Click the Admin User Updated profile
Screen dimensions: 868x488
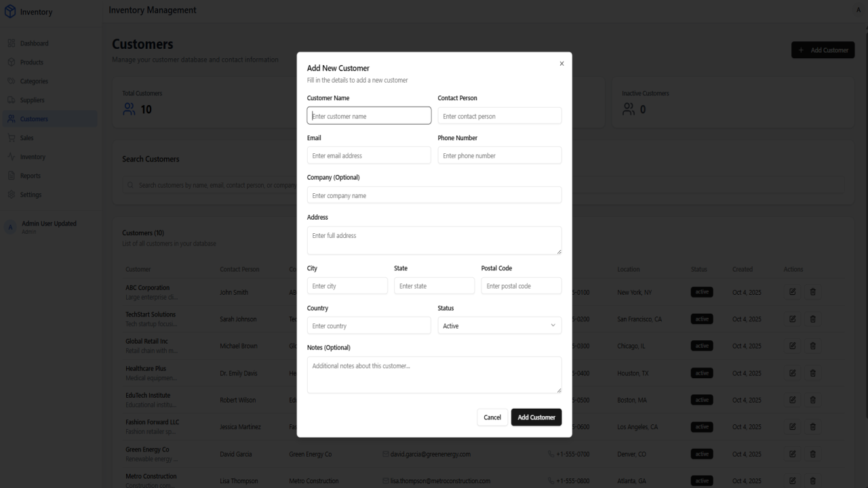click(x=49, y=227)
